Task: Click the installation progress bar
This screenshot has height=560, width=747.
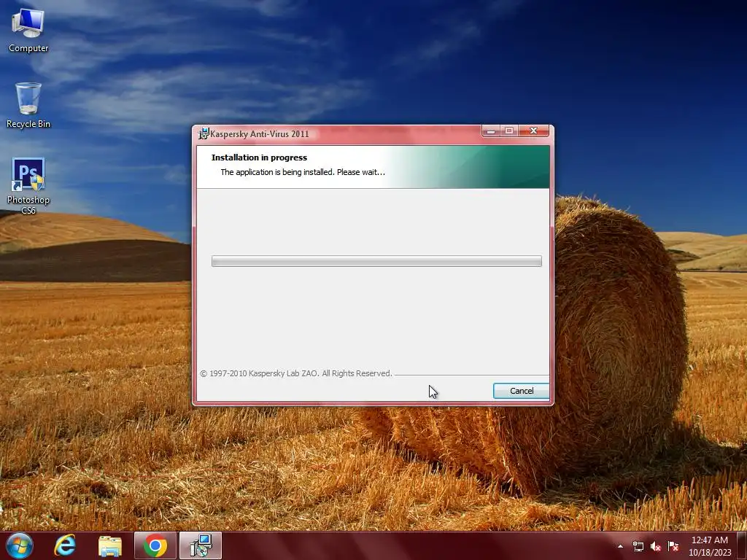Action: tap(376, 261)
